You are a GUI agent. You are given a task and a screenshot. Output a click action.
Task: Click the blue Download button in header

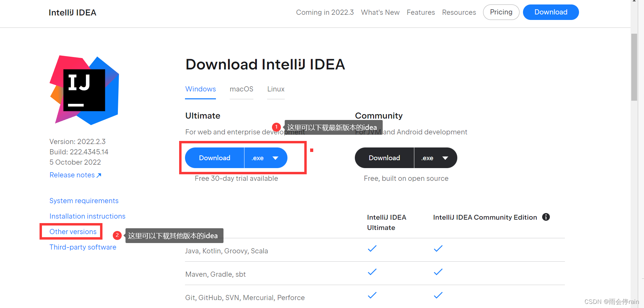point(551,12)
